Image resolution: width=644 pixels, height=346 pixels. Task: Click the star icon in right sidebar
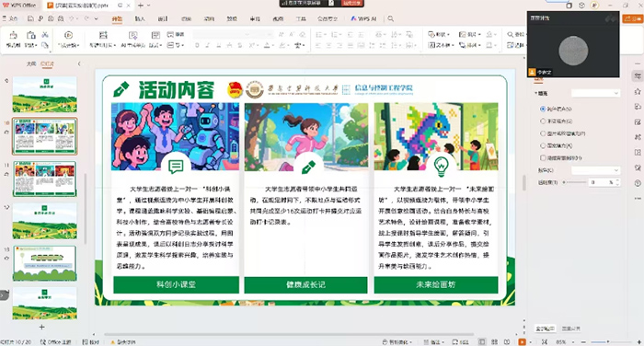coord(638,91)
